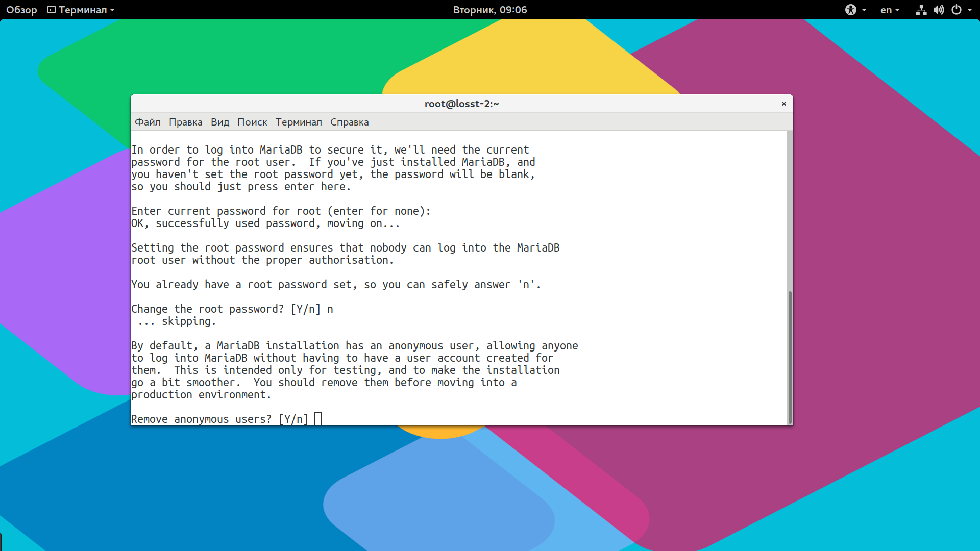Click the terminal vertical scrollbar
Image resolution: width=980 pixels, height=551 pixels.
(790, 357)
